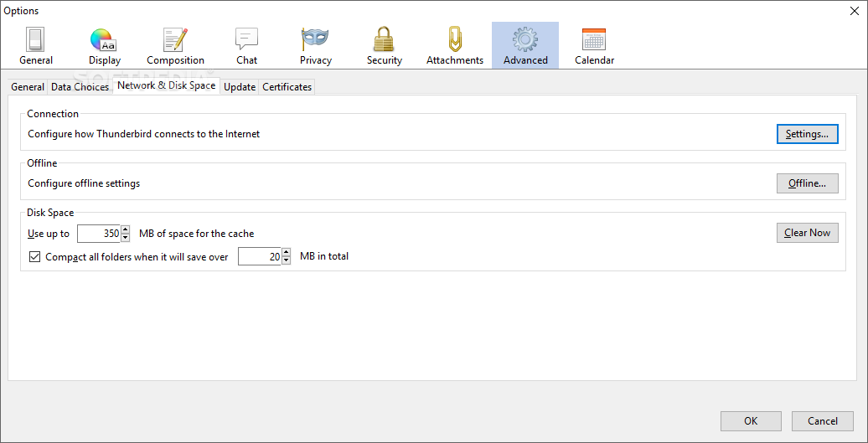Open the Composition options category
This screenshot has height=443, width=868.
[x=175, y=46]
